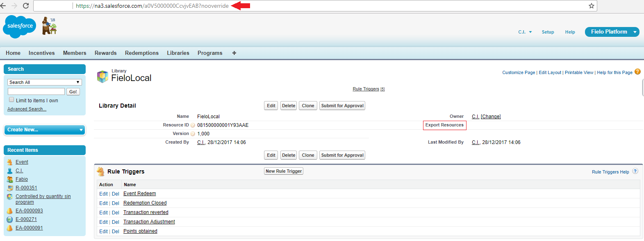The width and height of the screenshot is (644, 241).
Task: Open the Setup link
Action: tap(548, 32)
